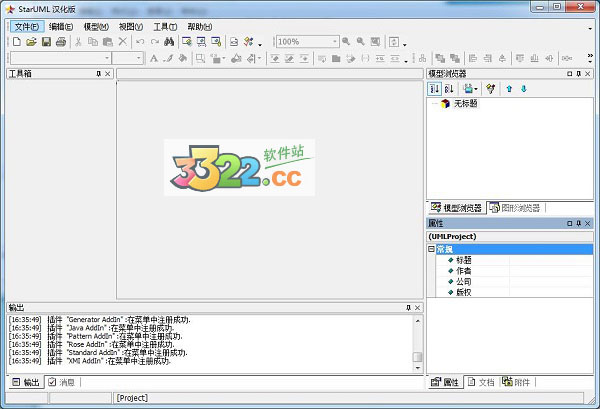Move element up with blue arrow

tap(509, 89)
